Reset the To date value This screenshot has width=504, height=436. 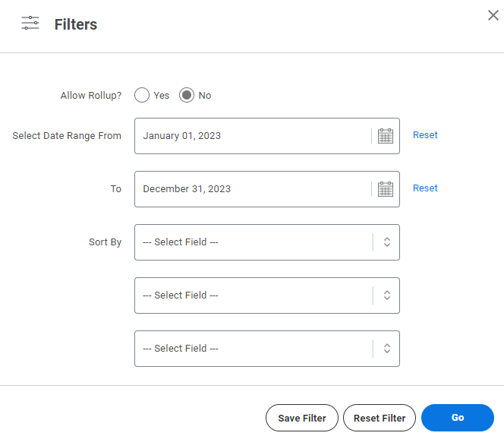[x=425, y=188]
